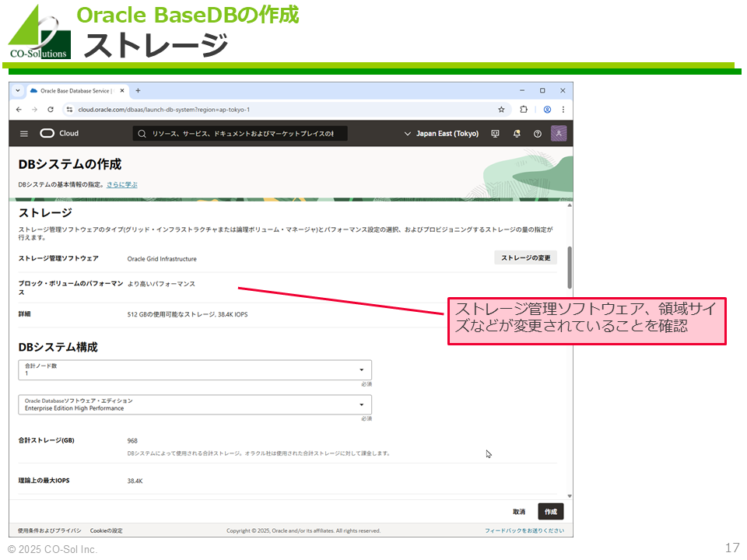Select the theoretical max IOPS value 38.4K
This screenshot has height=560, width=747.
(x=135, y=481)
